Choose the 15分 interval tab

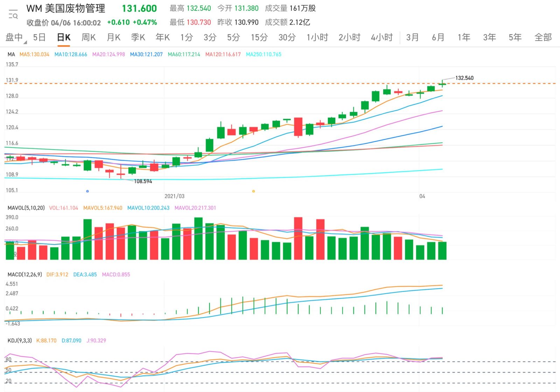[259, 37]
